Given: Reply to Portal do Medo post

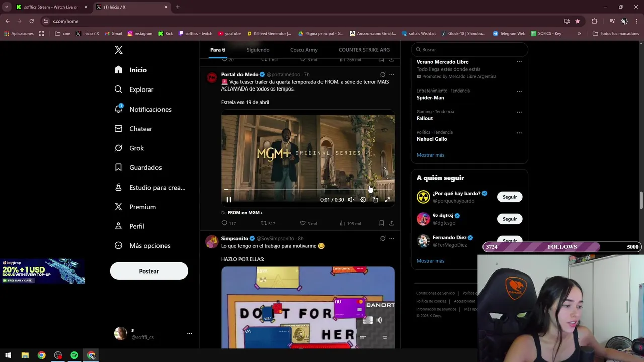Looking at the screenshot, I should [229, 223].
